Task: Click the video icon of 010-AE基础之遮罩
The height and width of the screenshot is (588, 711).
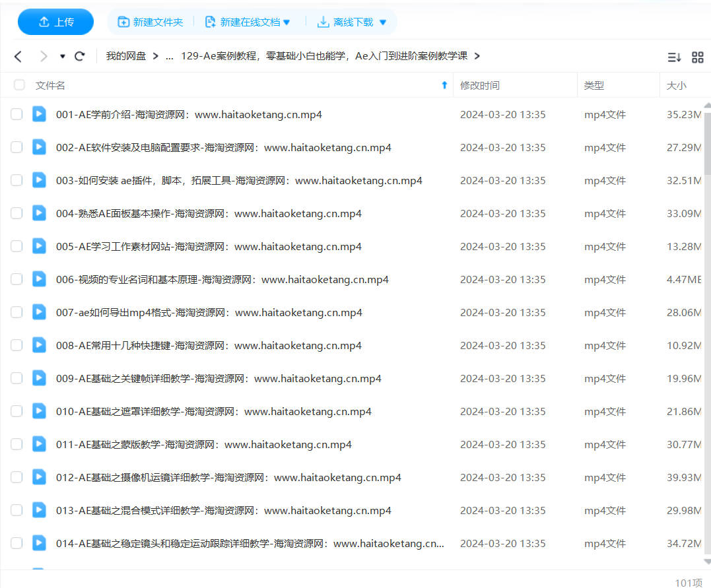Action: coord(39,410)
